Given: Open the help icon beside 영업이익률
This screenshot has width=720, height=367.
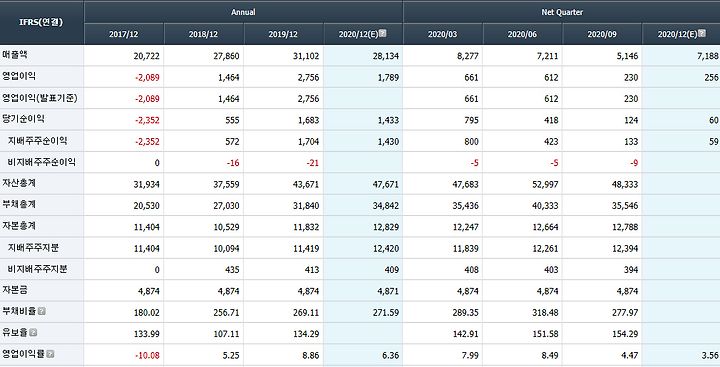Looking at the screenshot, I should click(51, 354).
